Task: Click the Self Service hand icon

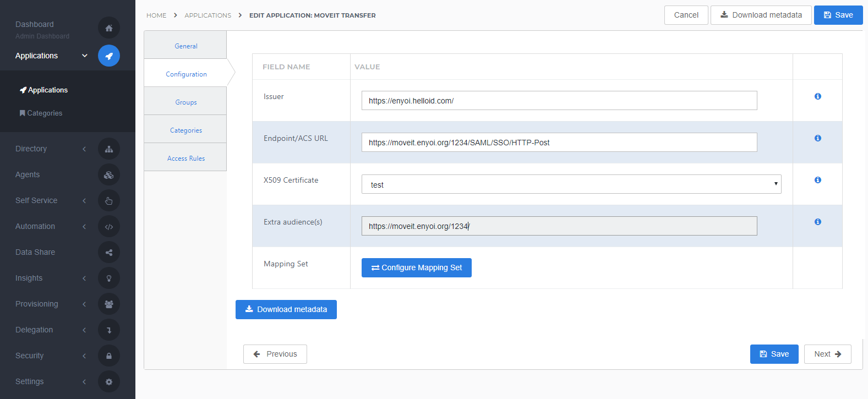Action: 109,200
